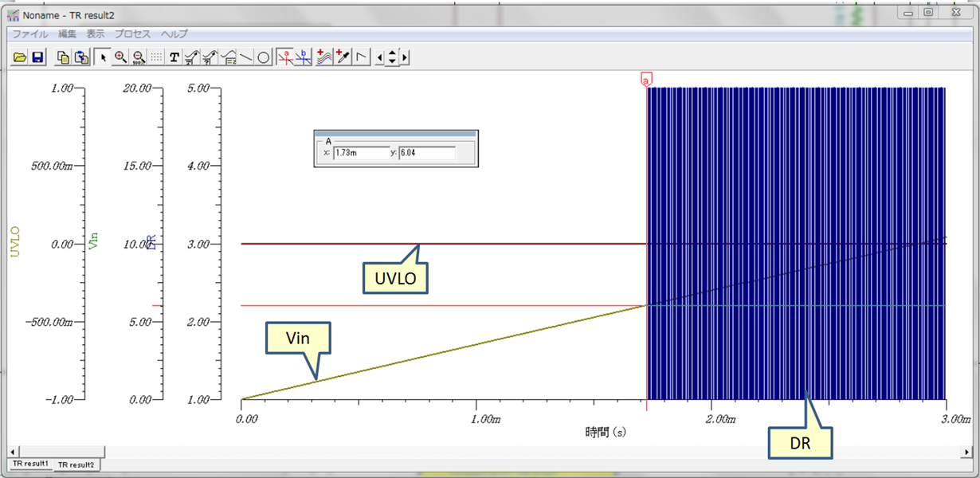The height and width of the screenshot is (478, 980).
Task: Select the zoom in tool
Action: (x=120, y=57)
